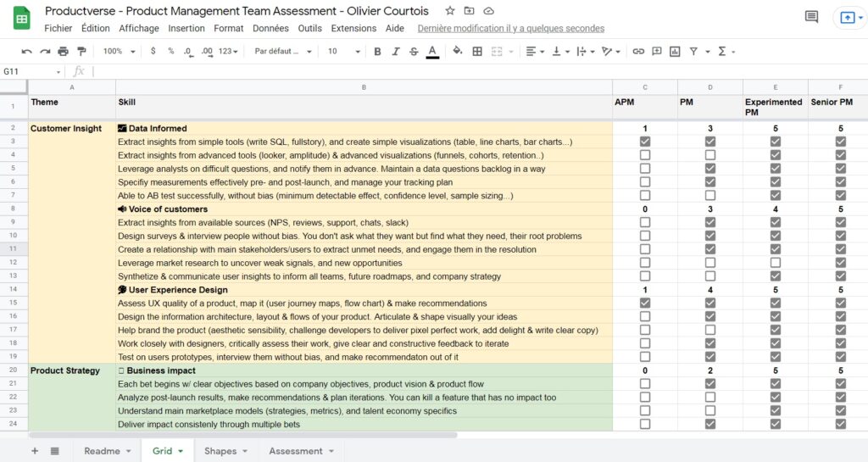Click the formula bar input
The width and height of the screenshot is (868, 462).
(x=479, y=72)
